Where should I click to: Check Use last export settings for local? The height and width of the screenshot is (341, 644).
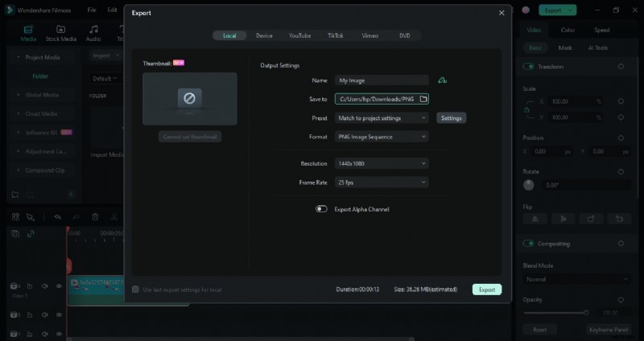[x=135, y=290]
